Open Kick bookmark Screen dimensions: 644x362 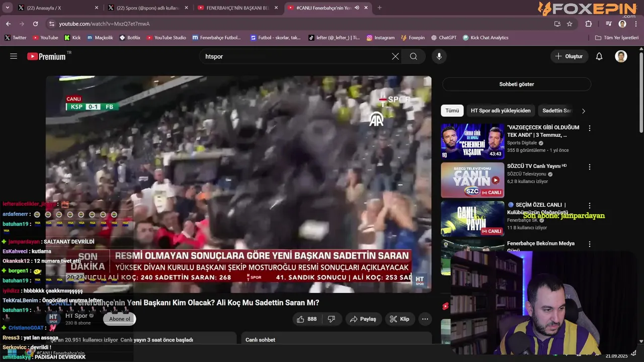tap(72, 38)
